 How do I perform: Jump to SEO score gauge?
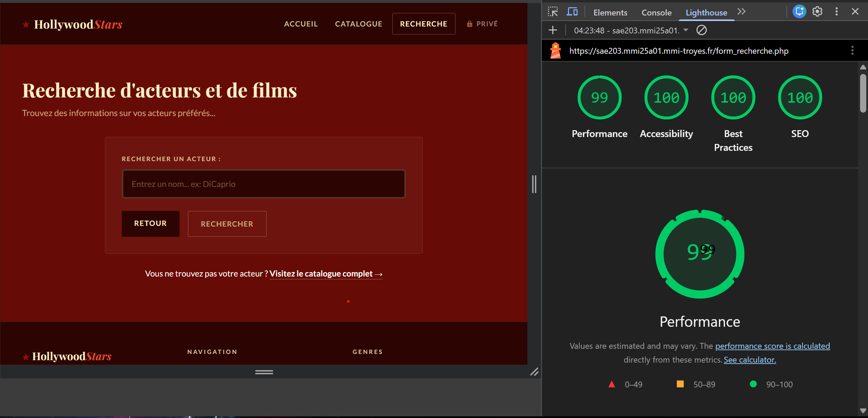800,97
